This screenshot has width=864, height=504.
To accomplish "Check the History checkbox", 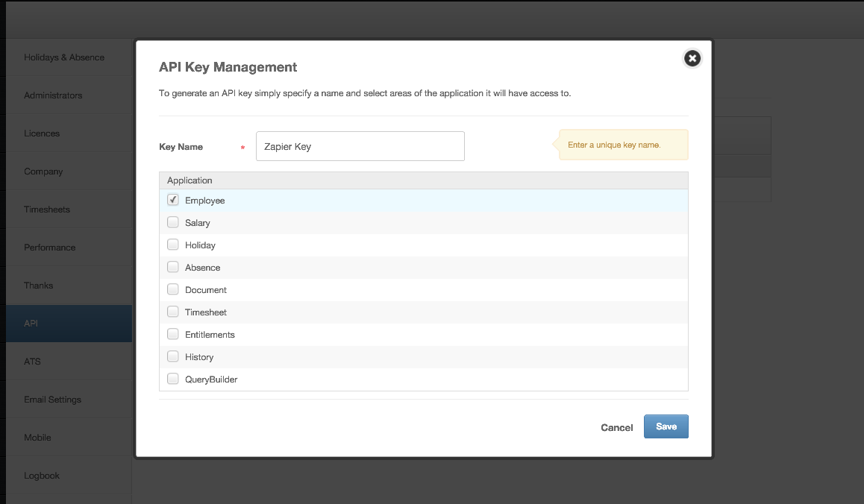I will click(x=173, y=356).
